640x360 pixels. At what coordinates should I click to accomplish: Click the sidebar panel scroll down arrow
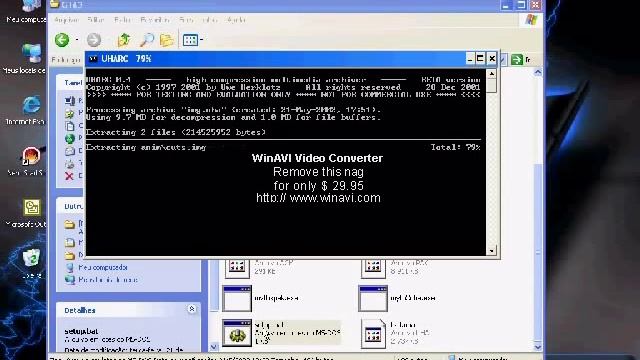(214, 347)
